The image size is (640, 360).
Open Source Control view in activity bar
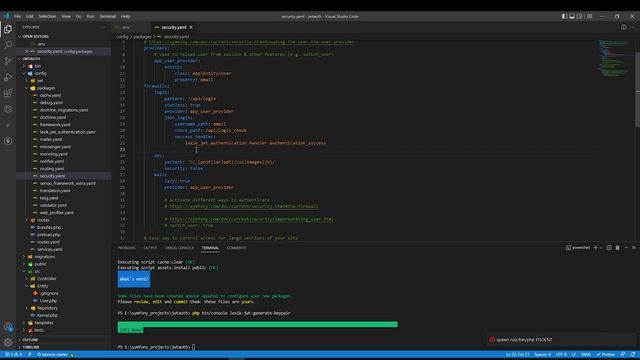(x=8, y=61)
